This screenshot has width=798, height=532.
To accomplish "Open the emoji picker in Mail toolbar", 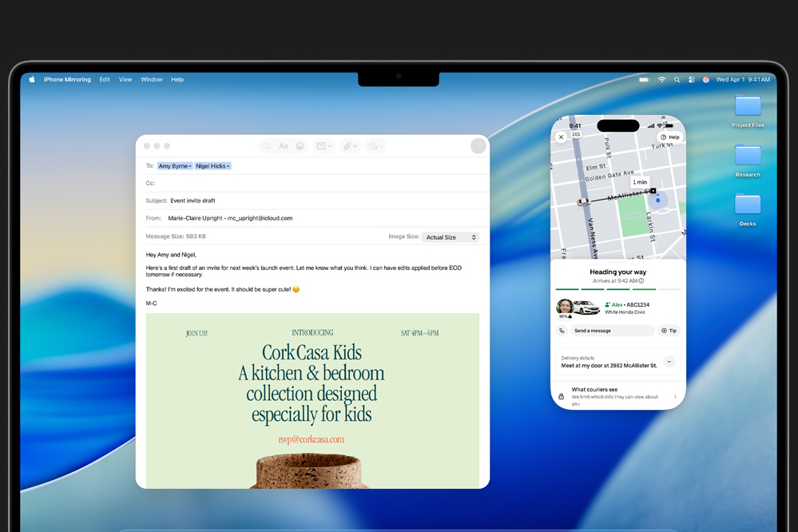I will click(300, 146).
